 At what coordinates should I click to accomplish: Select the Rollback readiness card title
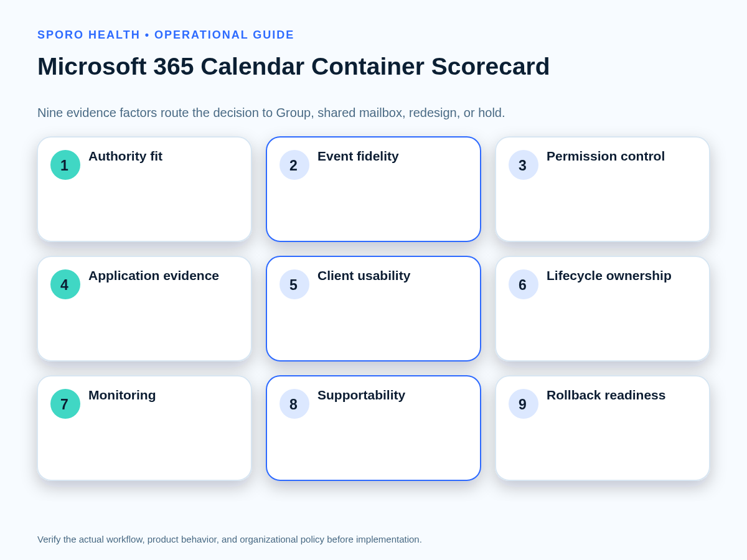pyautogui.click(x=606, y=395)
